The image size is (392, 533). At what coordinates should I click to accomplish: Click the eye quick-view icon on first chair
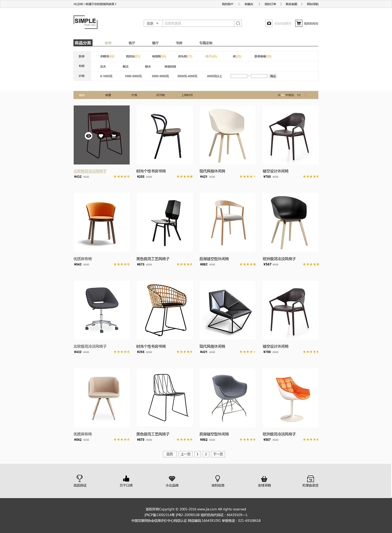(89, 136)
